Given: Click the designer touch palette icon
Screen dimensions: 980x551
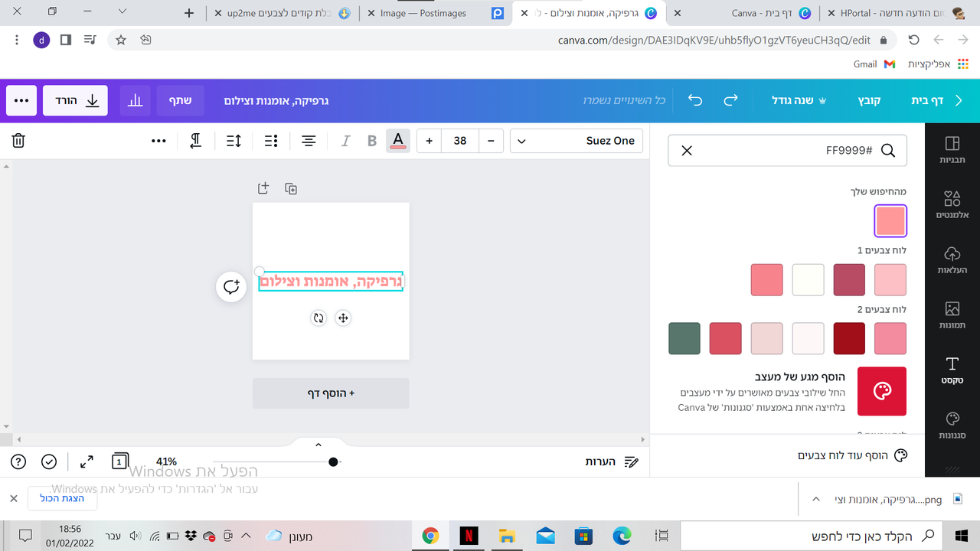Looking at the screenshot, I should tap(882, 391).
